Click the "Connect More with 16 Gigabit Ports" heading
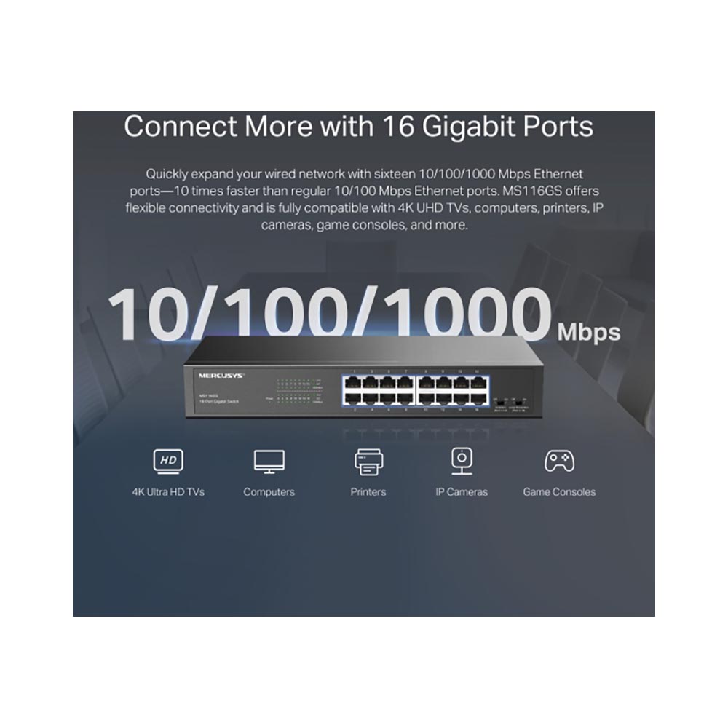Image resolution: width=728 pixels, height=728 pixels. coord(358,127)
